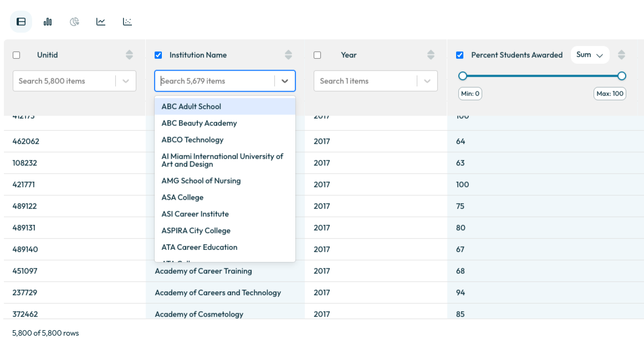This screenshot has height=344, width=644.
Task: Select the pie chart view icon
Action: [x=74, y=22]
